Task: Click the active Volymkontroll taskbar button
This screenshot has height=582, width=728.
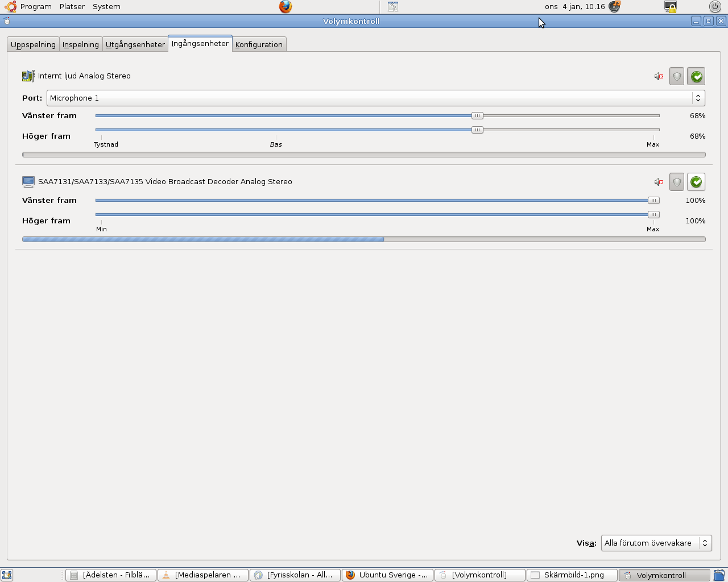Action: pos(664,575)
